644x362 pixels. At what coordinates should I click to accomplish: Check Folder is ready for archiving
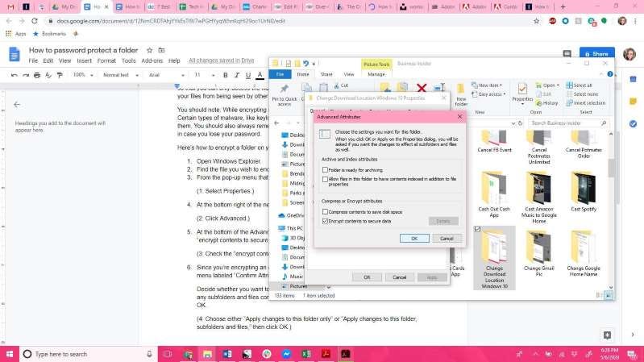pos(325,169)
